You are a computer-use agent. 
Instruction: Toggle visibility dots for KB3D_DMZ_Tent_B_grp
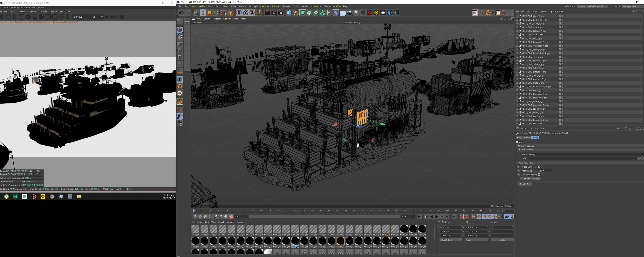point(562,76)
